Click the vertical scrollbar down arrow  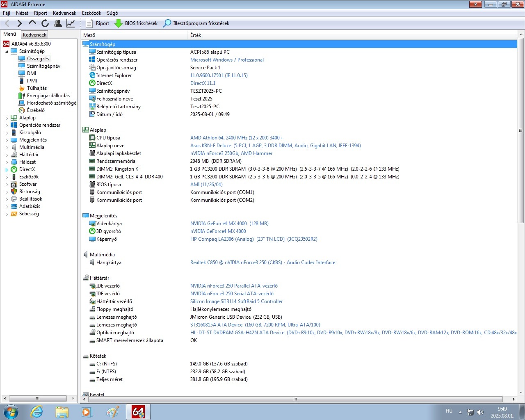(521, 393)
